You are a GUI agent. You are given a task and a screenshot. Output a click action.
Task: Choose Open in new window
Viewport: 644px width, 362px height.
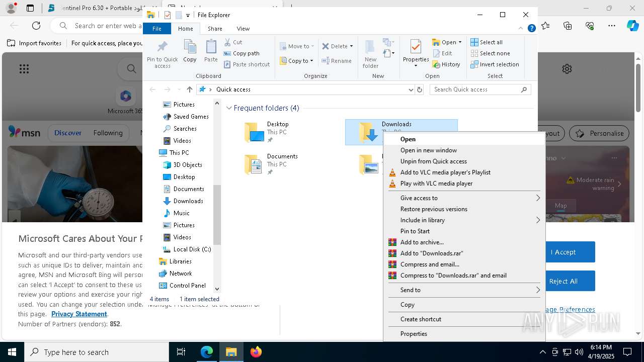tap(464, 150)
